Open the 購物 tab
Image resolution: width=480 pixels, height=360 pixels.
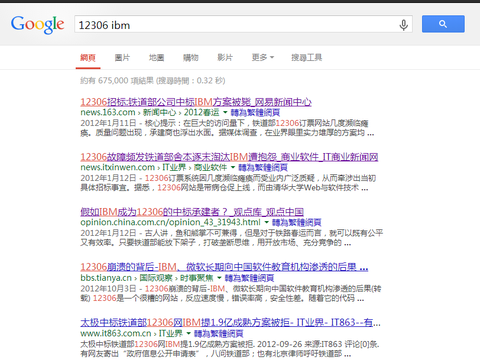click(191, 58)
